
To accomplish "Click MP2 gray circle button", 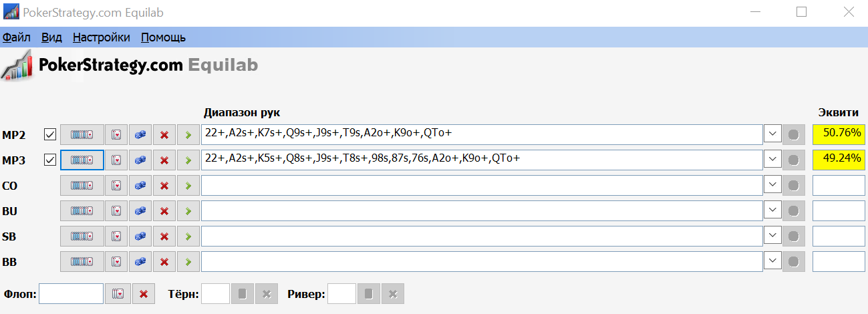I will click(794, 135).
